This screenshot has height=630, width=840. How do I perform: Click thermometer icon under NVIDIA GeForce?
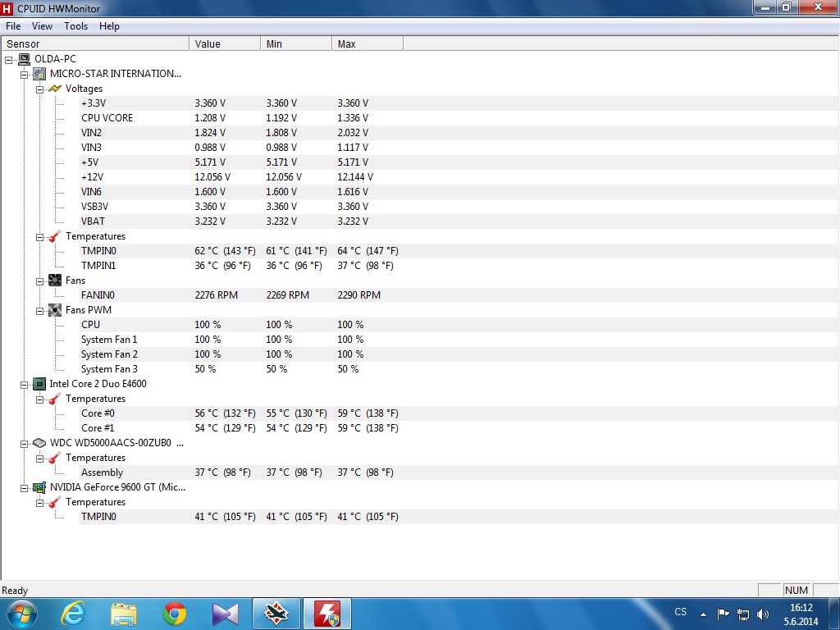tap(55, 502)
